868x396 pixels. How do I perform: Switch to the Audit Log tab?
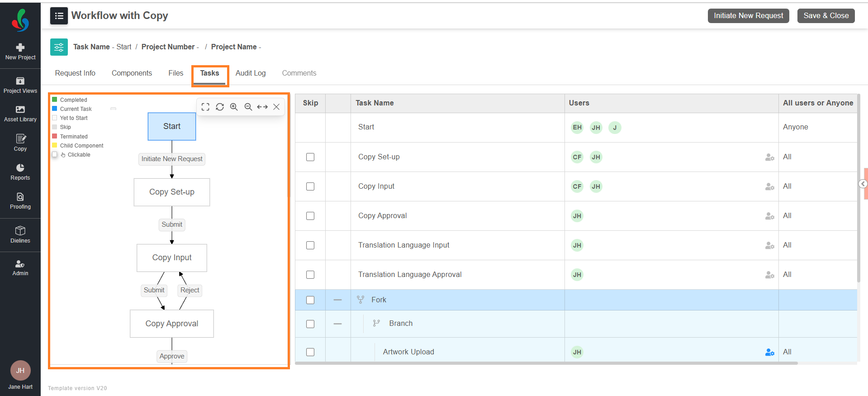pos(251,73)
